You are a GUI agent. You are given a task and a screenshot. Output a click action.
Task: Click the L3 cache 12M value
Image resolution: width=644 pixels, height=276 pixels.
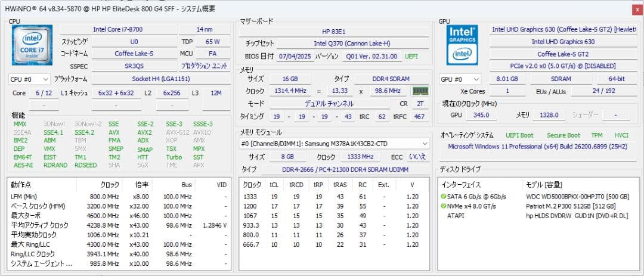(216, 93)
